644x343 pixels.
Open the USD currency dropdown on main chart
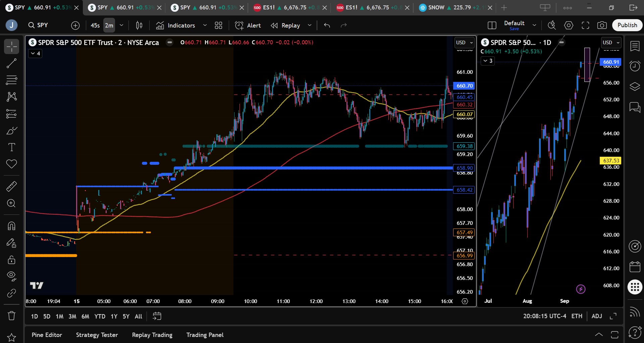click(465, 43)
